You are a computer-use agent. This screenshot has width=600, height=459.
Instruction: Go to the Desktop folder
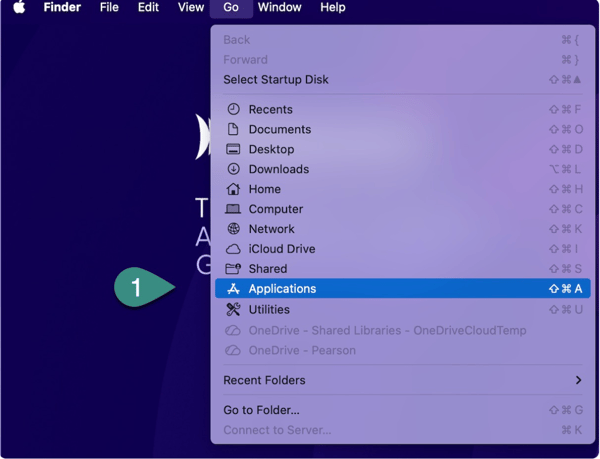[x=403, y=149]
